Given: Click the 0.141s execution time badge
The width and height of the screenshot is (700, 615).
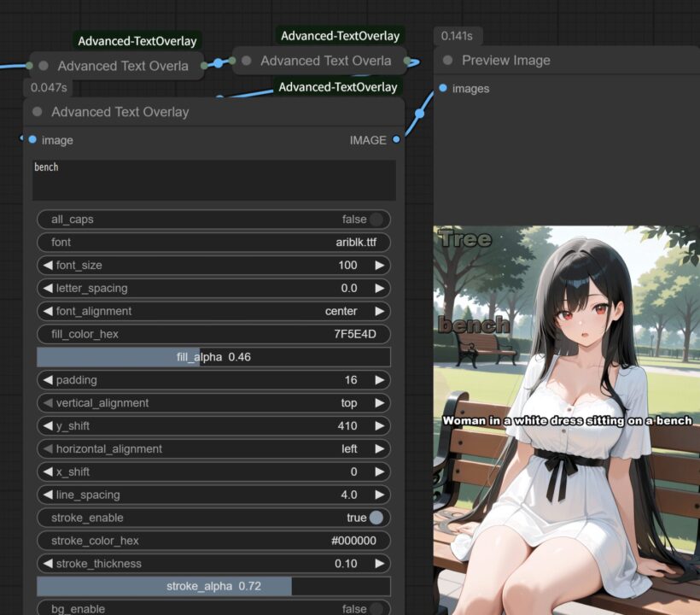Looking at the screenshot, I should 457,36.
